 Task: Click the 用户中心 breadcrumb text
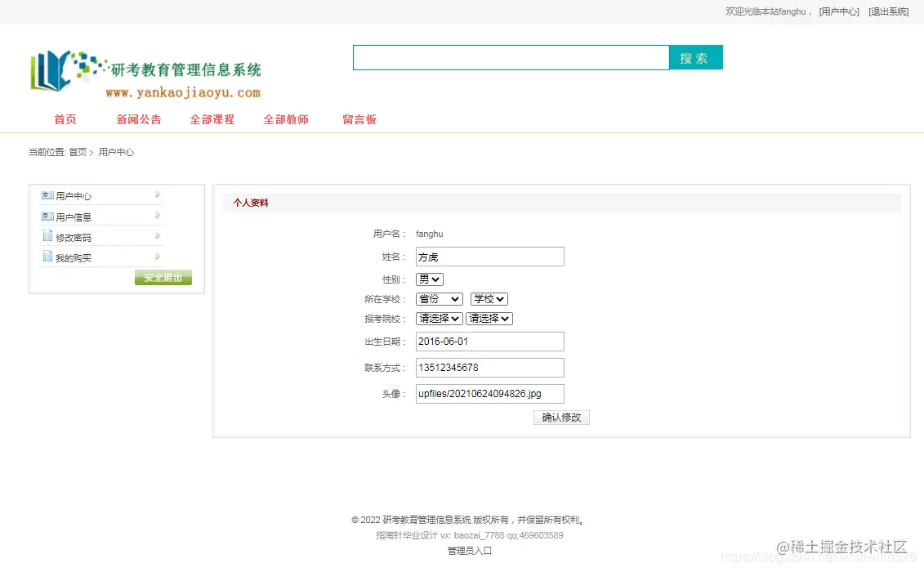(x=116, y=152)
